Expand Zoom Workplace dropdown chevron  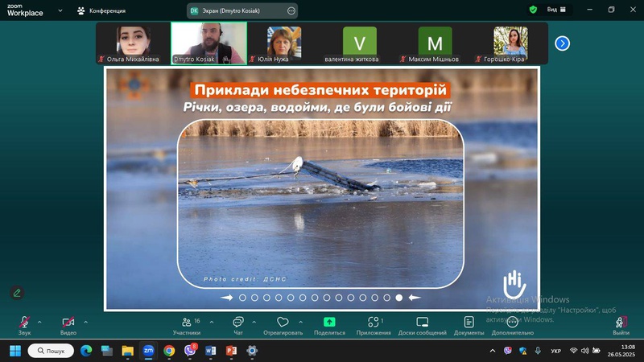pos(60,10)
